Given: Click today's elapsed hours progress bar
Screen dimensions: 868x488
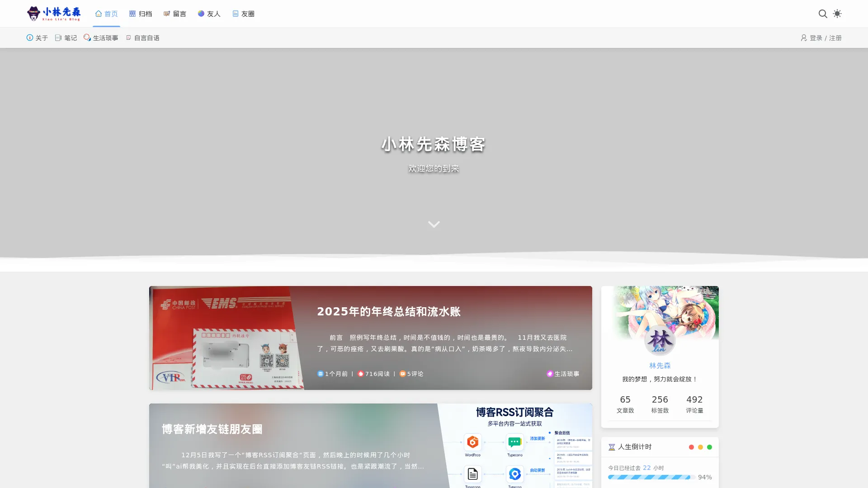Looking at the screenshot, I should (651, 477).
